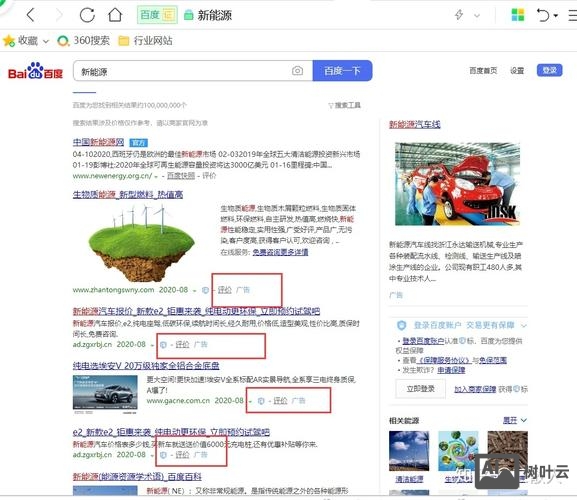Click shield icon at 登录百度账户 header
The image size is (577, 500).
pos(401,325)
